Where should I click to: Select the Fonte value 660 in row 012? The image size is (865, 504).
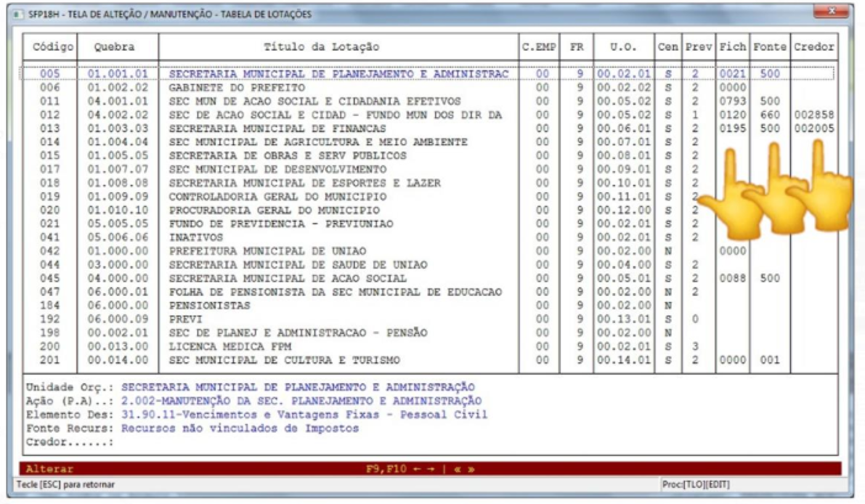point(770,115)
